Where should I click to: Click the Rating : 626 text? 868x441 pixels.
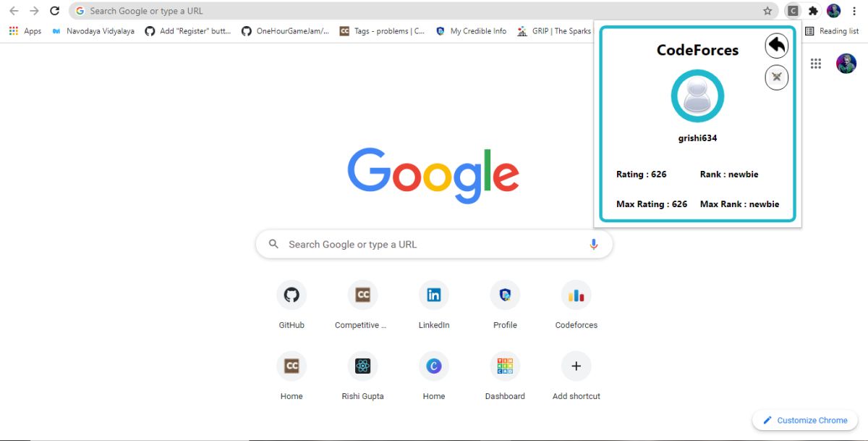pos(642,174)
